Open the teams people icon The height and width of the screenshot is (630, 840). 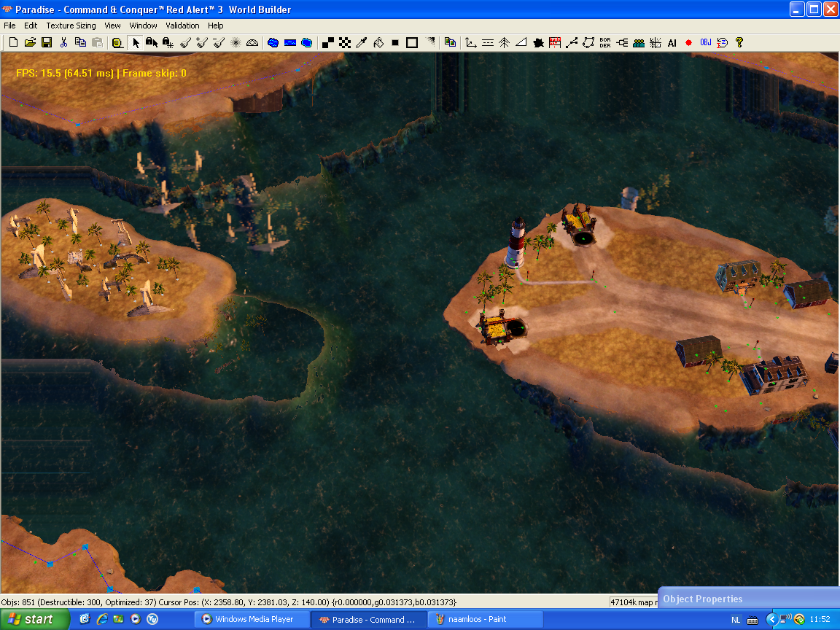point(639,42)
